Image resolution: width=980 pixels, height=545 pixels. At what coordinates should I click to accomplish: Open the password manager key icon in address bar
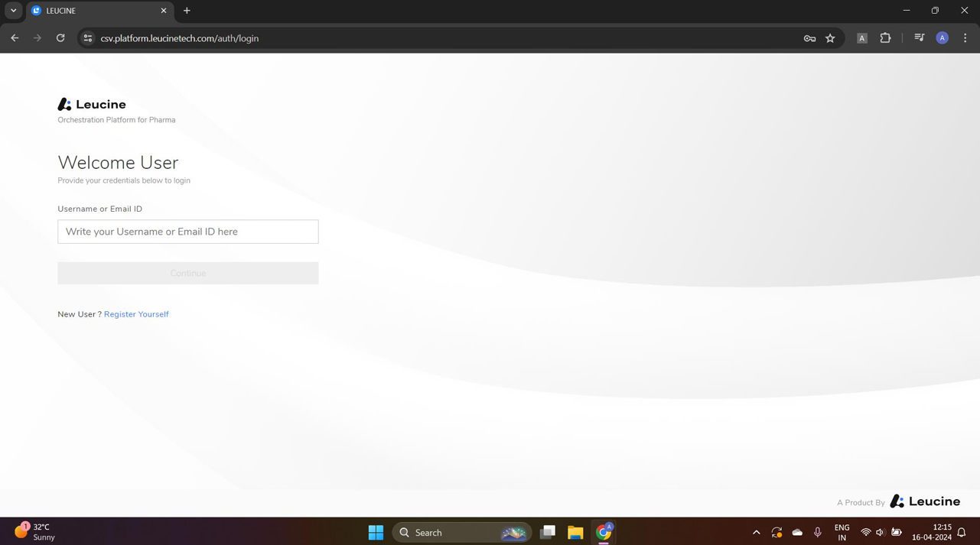pos(809,37)
